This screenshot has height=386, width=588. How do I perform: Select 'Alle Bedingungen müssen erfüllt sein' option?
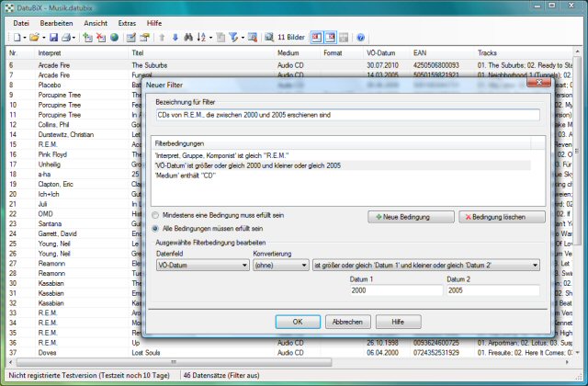click(155, 228)
